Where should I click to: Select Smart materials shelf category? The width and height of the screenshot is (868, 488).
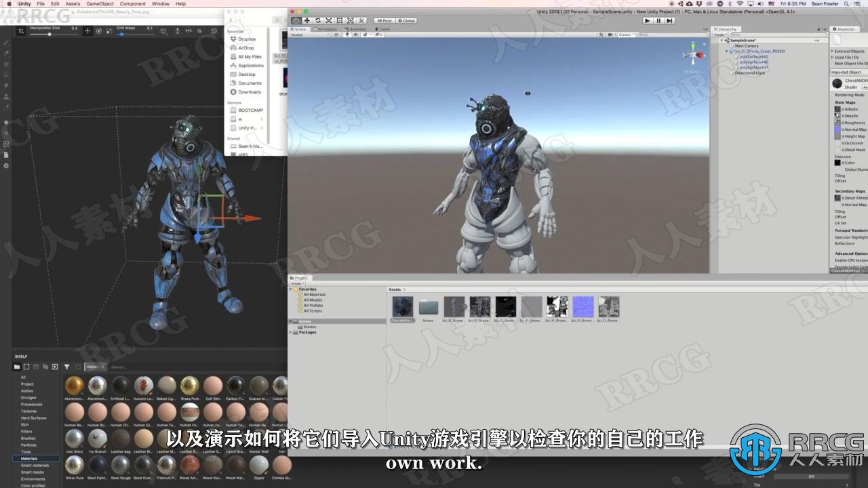[35, 466]
